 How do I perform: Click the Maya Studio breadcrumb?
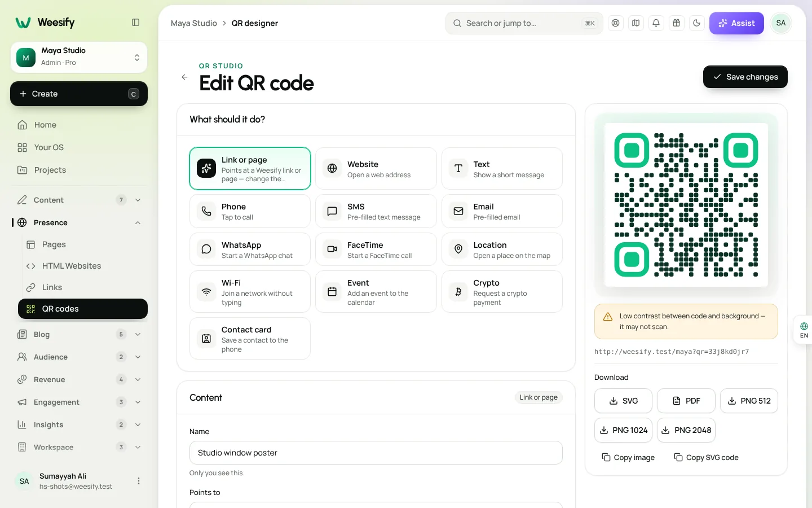[194, 23]
